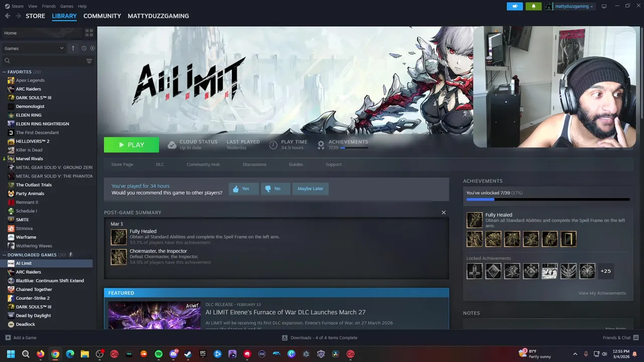Open Epic Games launcher from the taskbar

(203, 354)
